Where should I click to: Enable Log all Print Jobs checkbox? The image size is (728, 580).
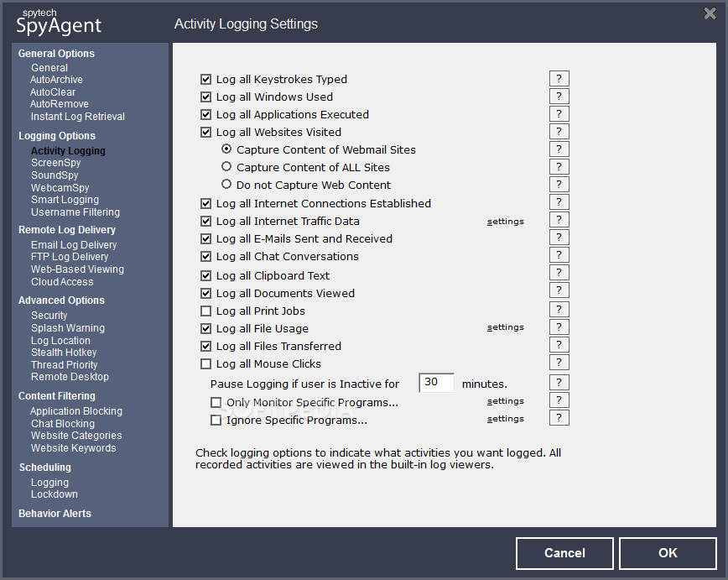[205, 311]
